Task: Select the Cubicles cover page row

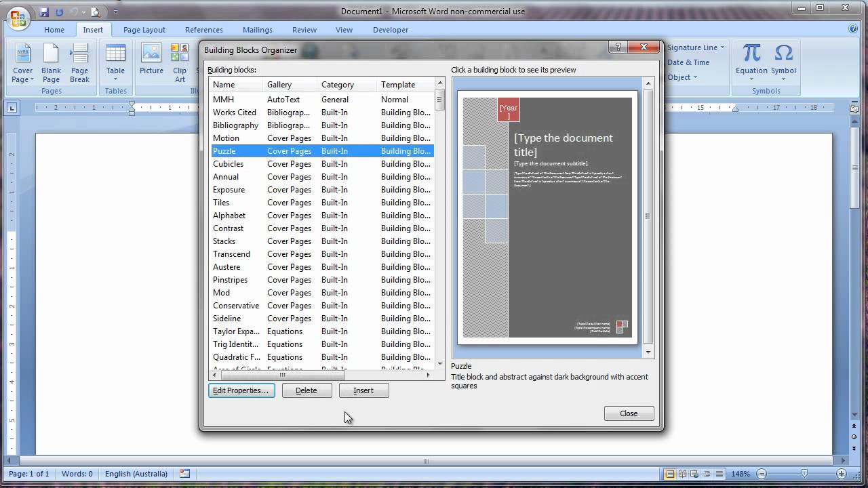Action: click(x=321, y=164)
